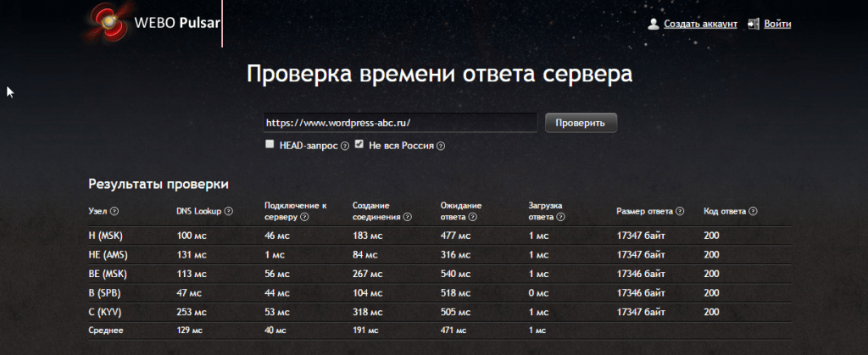Click the Результаты проверки heading

159,184
